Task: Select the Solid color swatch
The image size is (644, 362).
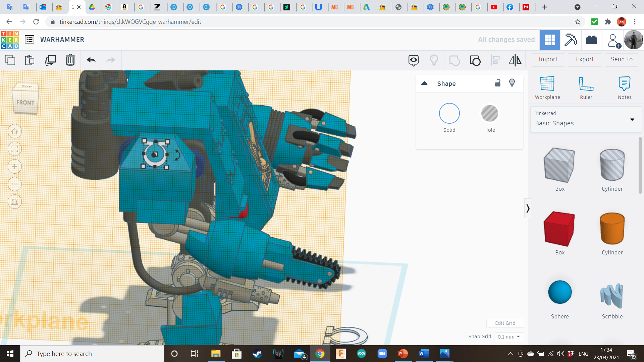Action: pos(449,114)
